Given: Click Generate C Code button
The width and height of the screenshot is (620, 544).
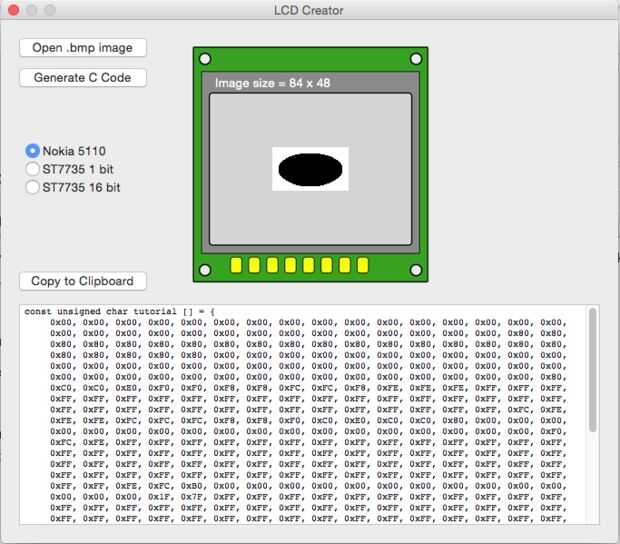Looking at the screenshot, I should [83, 77].
